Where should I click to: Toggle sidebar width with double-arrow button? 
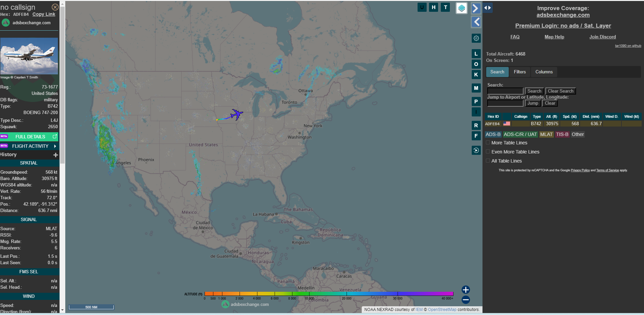pos(488,8)
